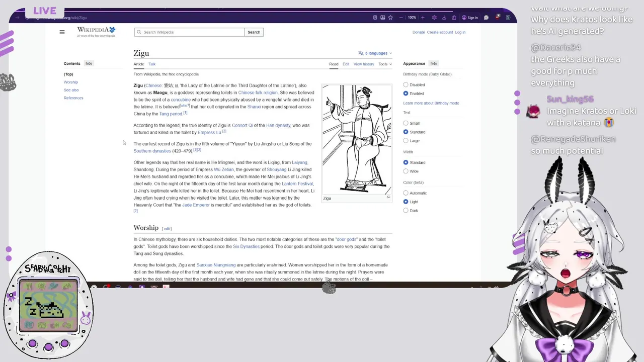Select Enabled for Birthday mode
This screenshot has width=644, height=362.
pyautogui.click(x=406, y=94)
